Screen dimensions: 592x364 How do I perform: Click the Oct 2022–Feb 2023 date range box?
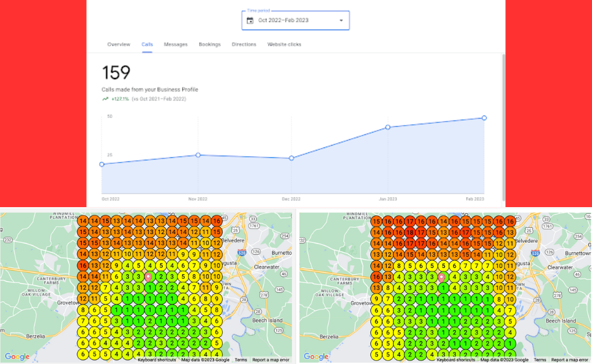pyautogui.click(x=295, y=21)
